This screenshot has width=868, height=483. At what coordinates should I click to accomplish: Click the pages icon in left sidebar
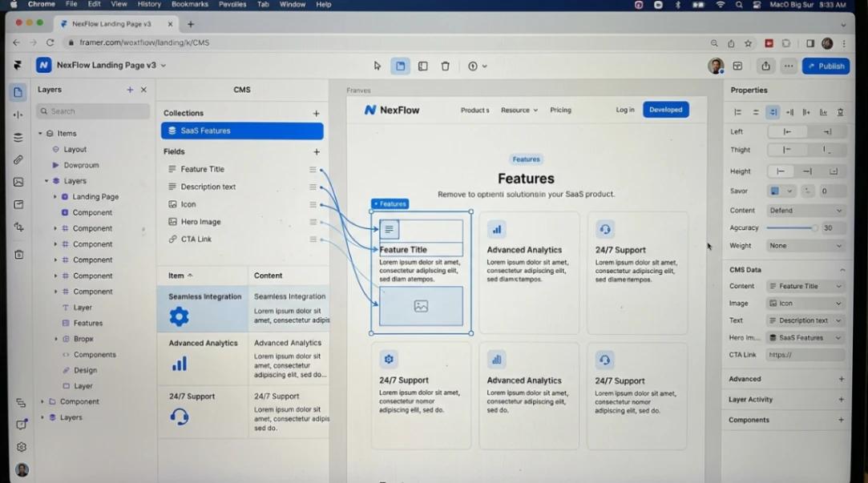pyautogui.click(x=18, y=92)
